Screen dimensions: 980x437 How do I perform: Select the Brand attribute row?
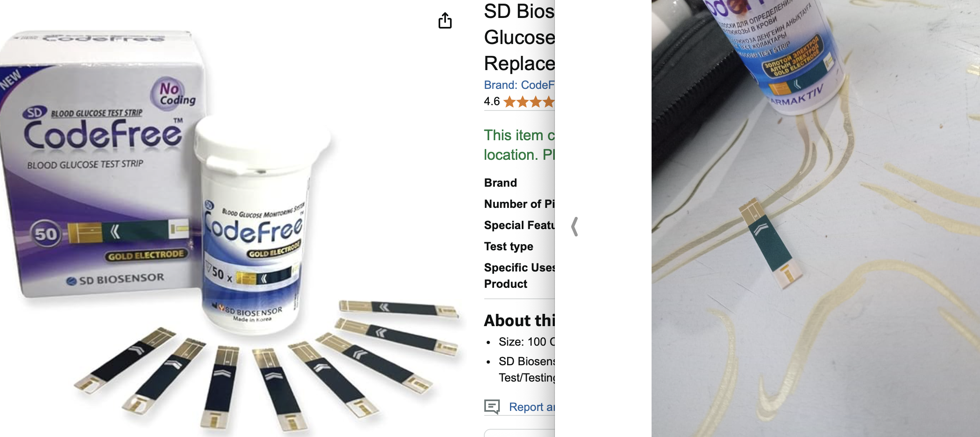click(x=519, y=183)
